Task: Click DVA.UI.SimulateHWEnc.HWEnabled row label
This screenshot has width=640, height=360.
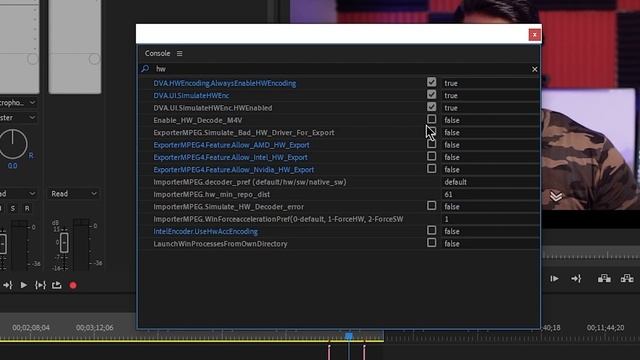Action: (x=213, y=108)
